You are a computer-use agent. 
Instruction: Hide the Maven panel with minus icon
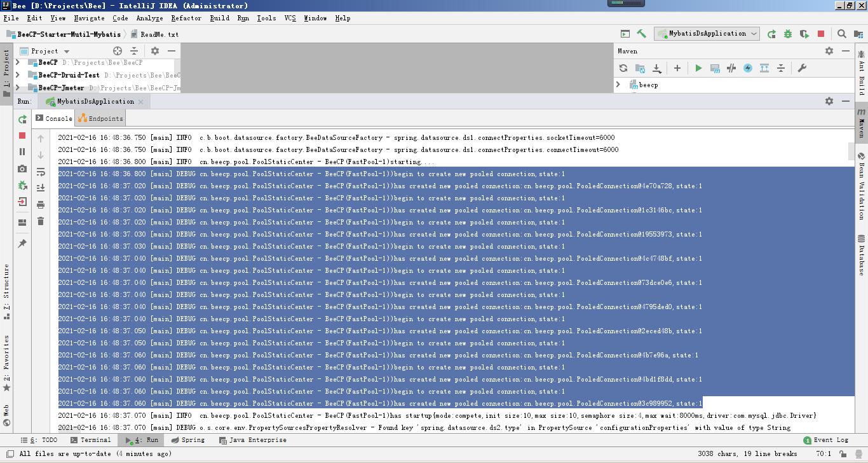(845, 51)
